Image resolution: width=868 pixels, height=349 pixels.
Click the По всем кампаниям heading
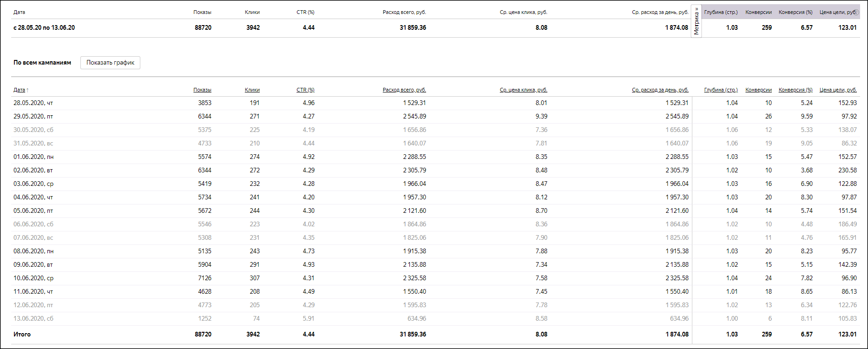point(42,63)
